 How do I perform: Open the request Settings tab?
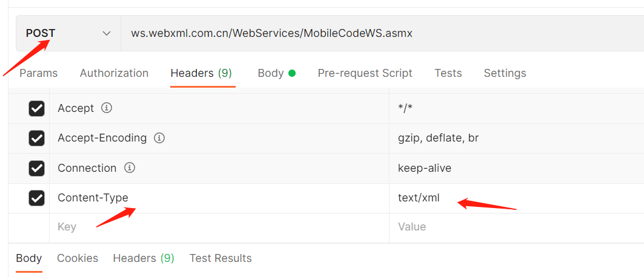[505, 73]
